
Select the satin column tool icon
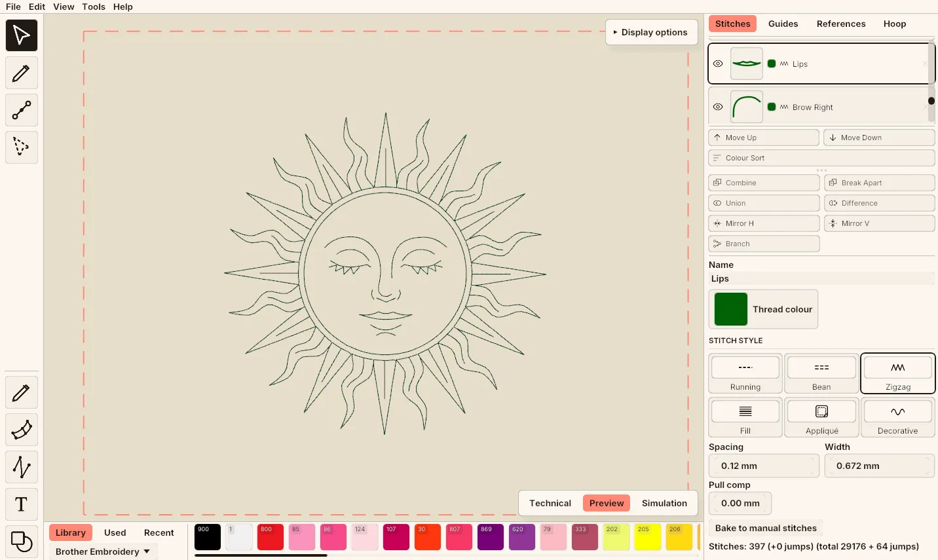pos(22,430)
